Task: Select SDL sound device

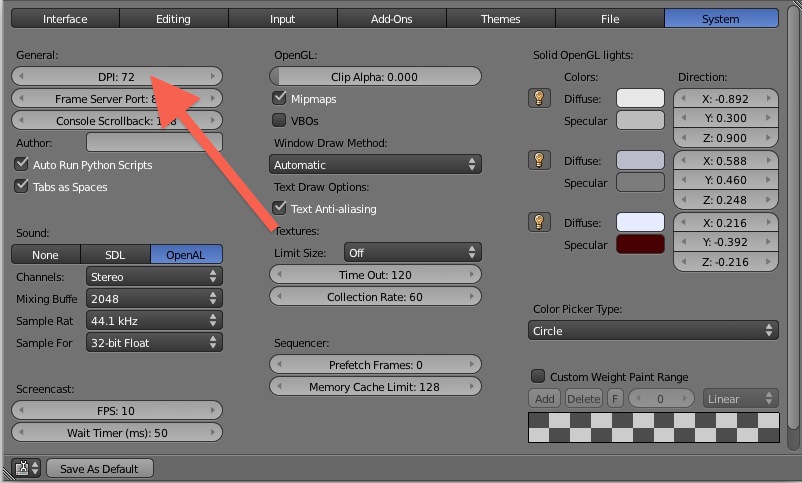Action: tap(115, 254)
